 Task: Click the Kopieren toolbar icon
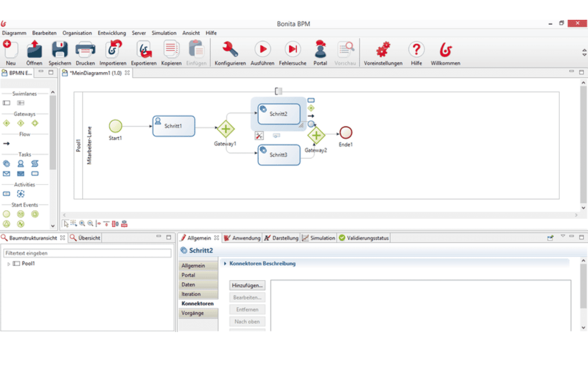[171, 50]
